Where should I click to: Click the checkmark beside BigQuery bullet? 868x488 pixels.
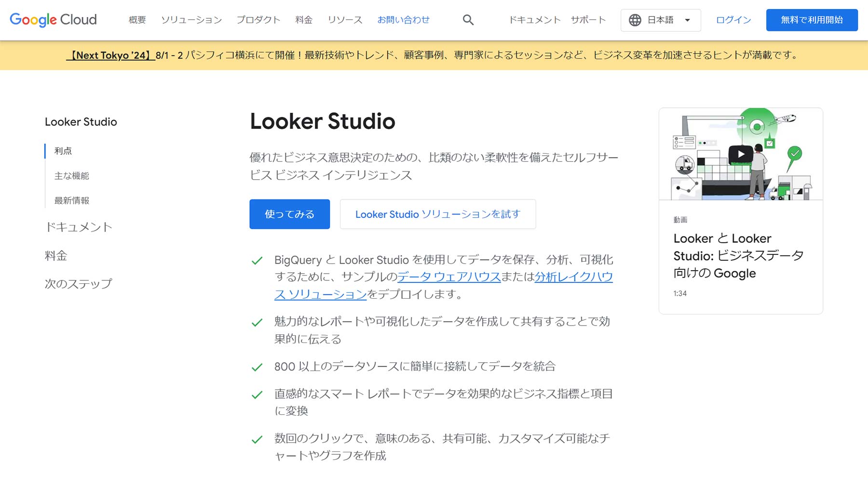coord(257,261)
